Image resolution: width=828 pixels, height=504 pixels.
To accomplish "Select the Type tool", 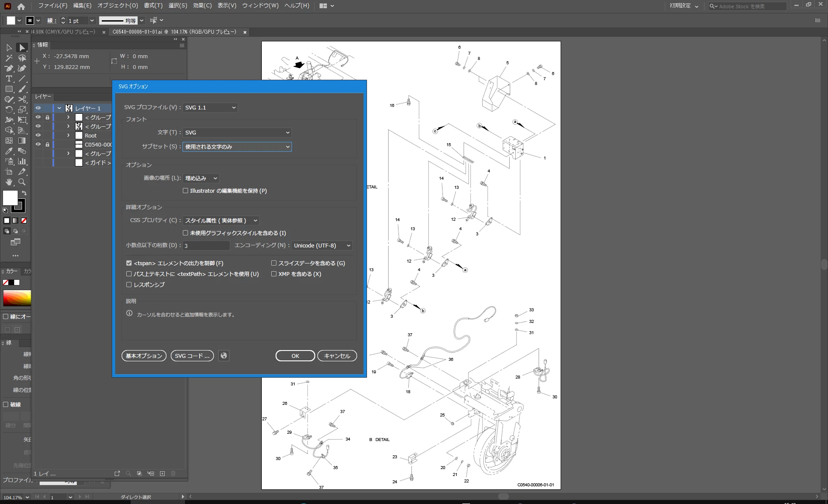I will (9, 79).
